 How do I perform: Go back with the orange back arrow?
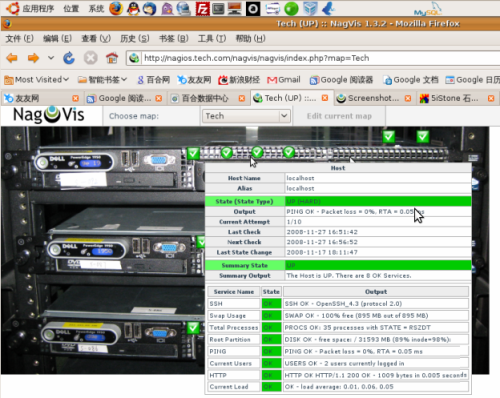click(12, 58)
